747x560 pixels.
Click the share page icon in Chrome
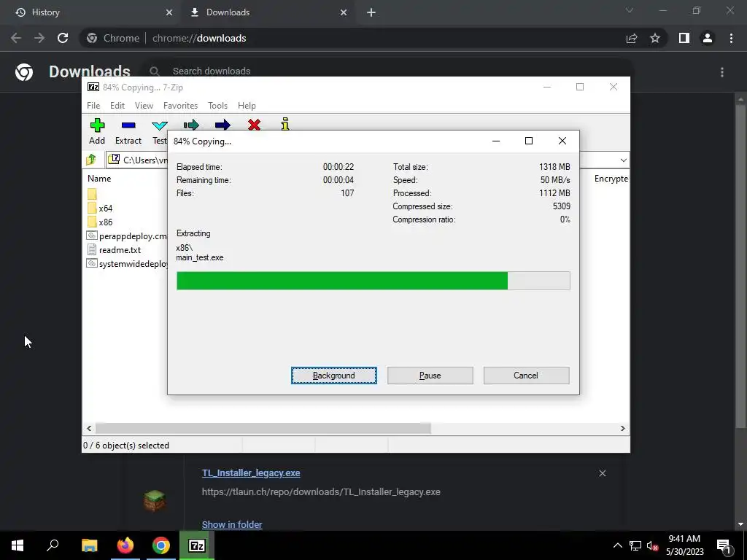(632, 38)
